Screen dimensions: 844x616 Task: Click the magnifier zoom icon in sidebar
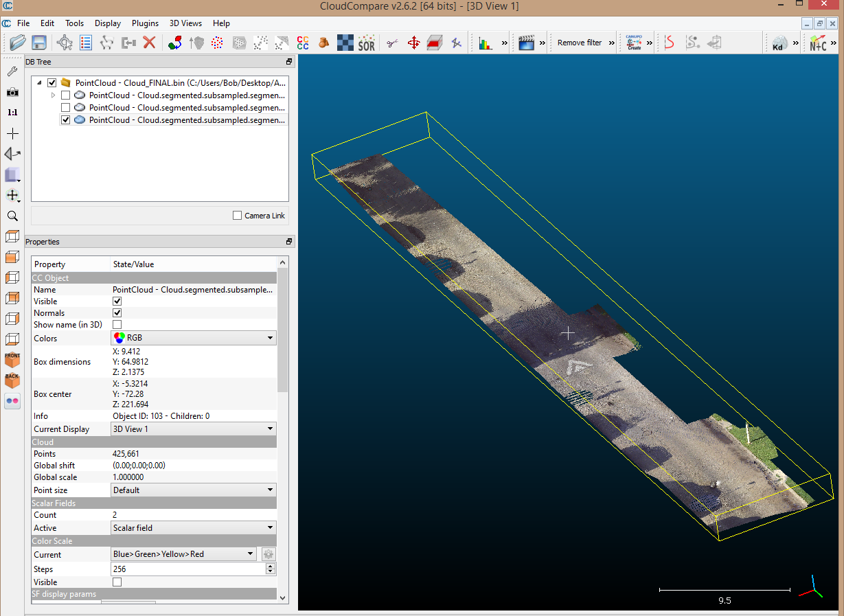pyautogui.click(x=12, y=216)
